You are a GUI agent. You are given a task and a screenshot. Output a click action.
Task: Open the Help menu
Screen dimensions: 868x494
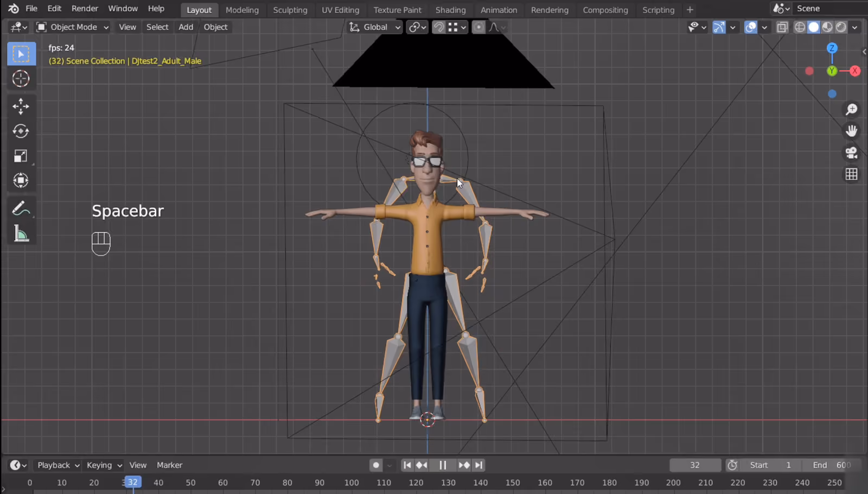(x=156, y=9)
